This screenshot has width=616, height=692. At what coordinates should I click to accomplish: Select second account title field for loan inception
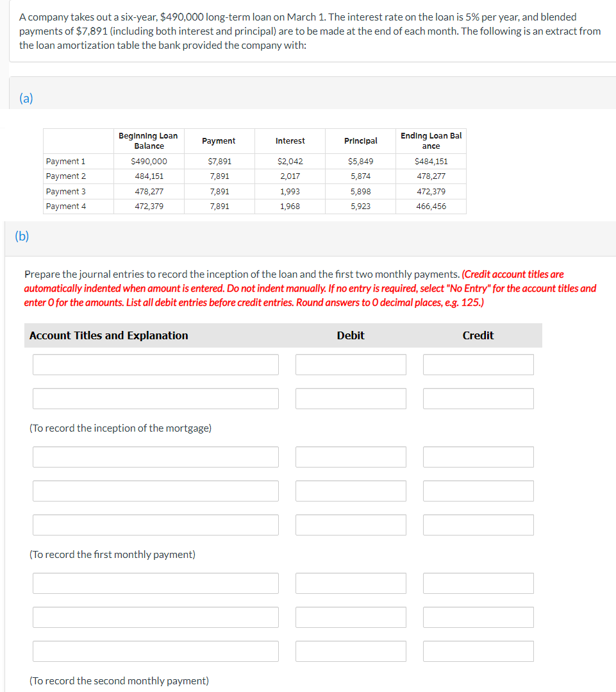tap(156, 398)
